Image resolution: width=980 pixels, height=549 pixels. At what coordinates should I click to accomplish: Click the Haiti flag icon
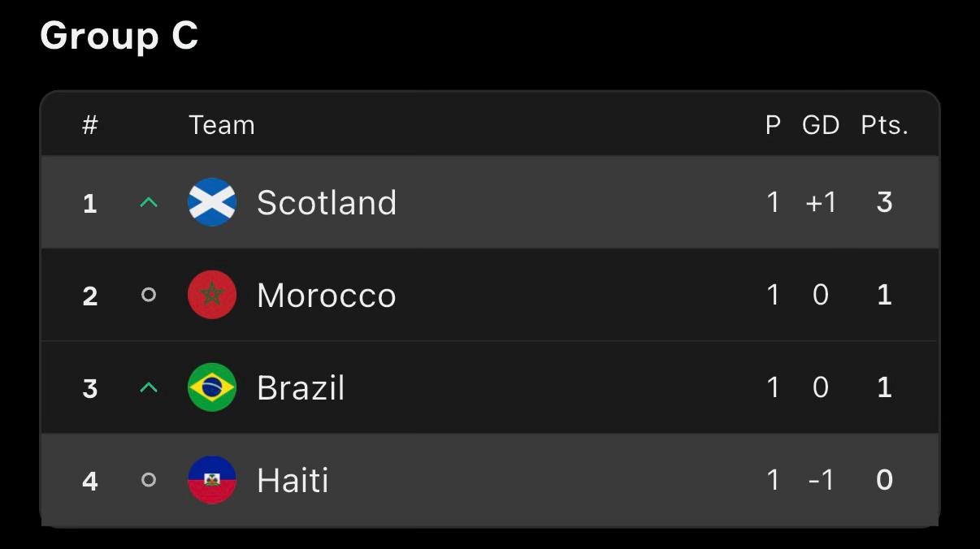tap(212, 480)
